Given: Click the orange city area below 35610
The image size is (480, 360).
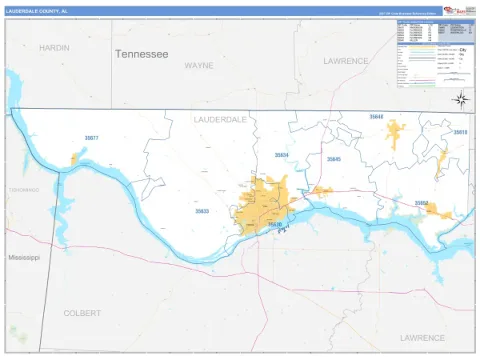Looking at the screenshot, I should tap(442, 163).
